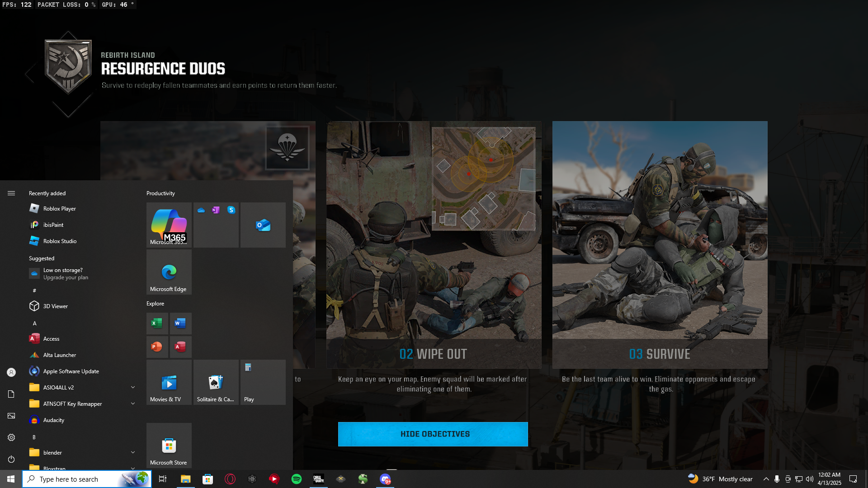Open Roblox Studio from Recently added
This screenshot has height=488, width=868.
pyautogui.click(x=81, y=241)
